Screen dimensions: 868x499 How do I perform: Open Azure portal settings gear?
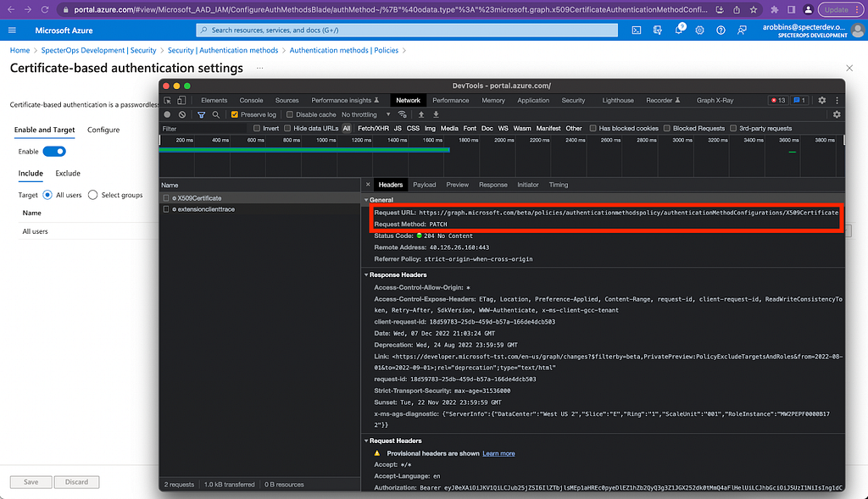pyautogui.click(x=699, y=30)
